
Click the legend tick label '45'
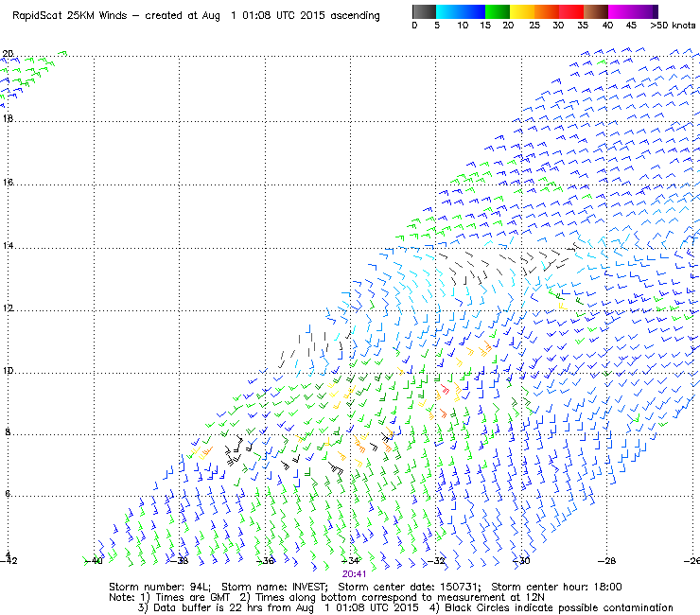pyautogui.click(x=631, y=26)
